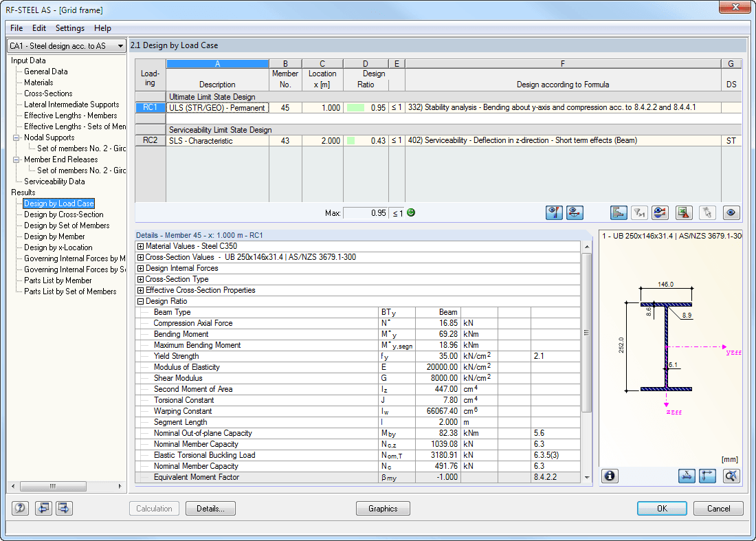Go to next table arrow button
The image size is (756, 541).
pos(64,508)
